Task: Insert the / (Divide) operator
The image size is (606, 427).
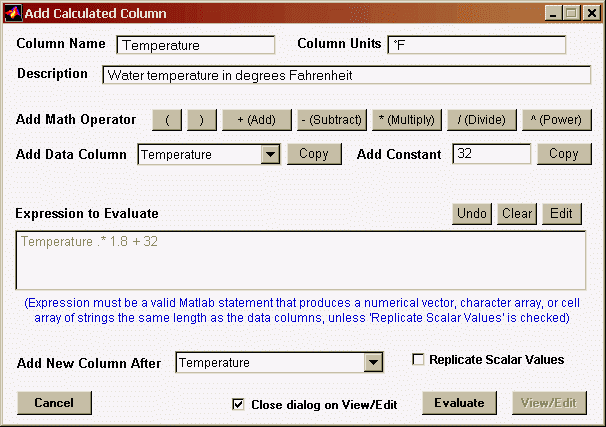Action: tap(482, 120)
